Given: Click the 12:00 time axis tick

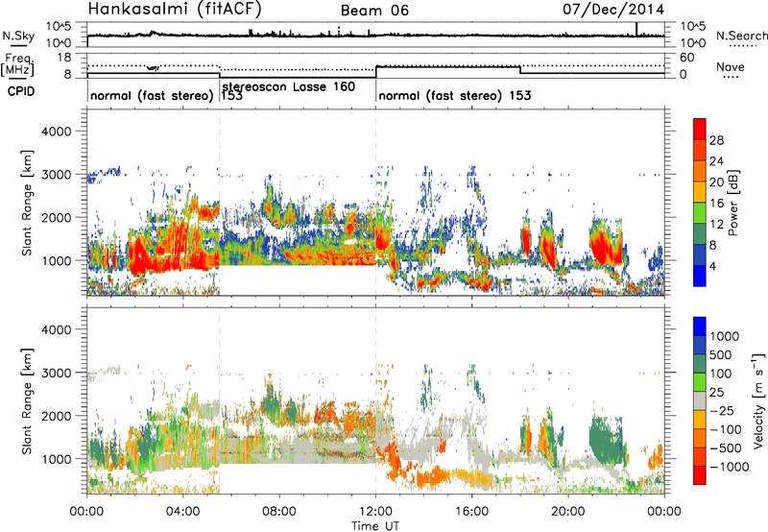Looking at the screenshot, I should pyautogui.click(x=375, y=512).
